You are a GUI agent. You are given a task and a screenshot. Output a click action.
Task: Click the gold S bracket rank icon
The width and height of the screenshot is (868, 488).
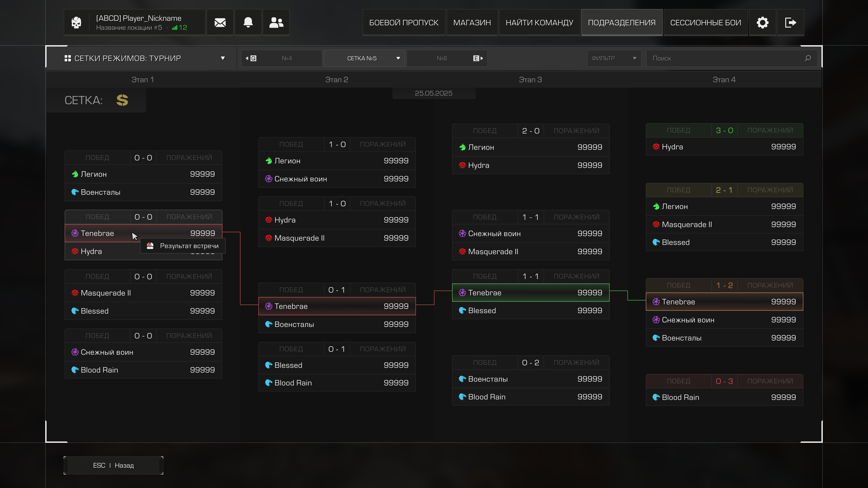tap(122, 100)
